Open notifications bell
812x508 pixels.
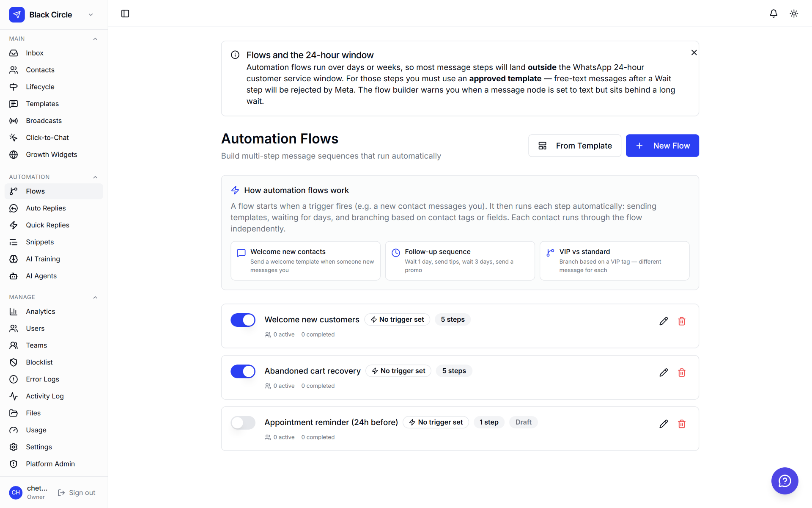tap(774, 14)
